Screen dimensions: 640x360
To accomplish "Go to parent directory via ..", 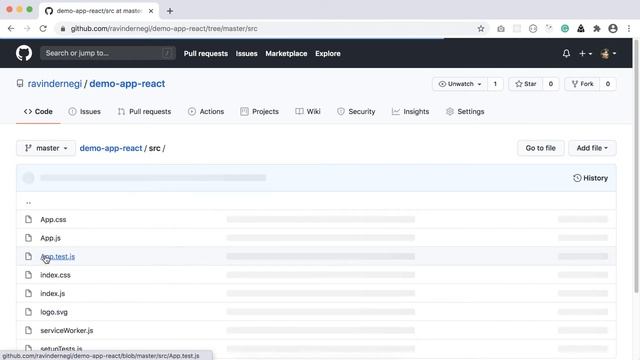I will point(28,202).
